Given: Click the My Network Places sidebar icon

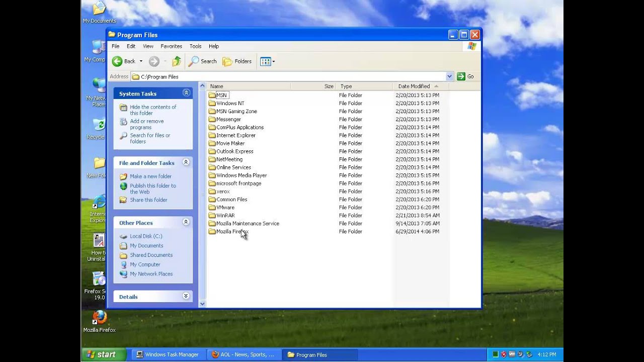Looking at the screenshot, I should 123,274.
